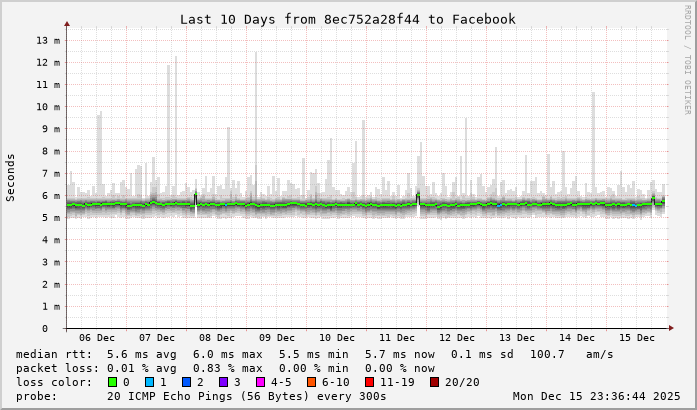Click the packet loss statistics row
Viewport: 697px width, 410px height.
[x=226, y=368]
